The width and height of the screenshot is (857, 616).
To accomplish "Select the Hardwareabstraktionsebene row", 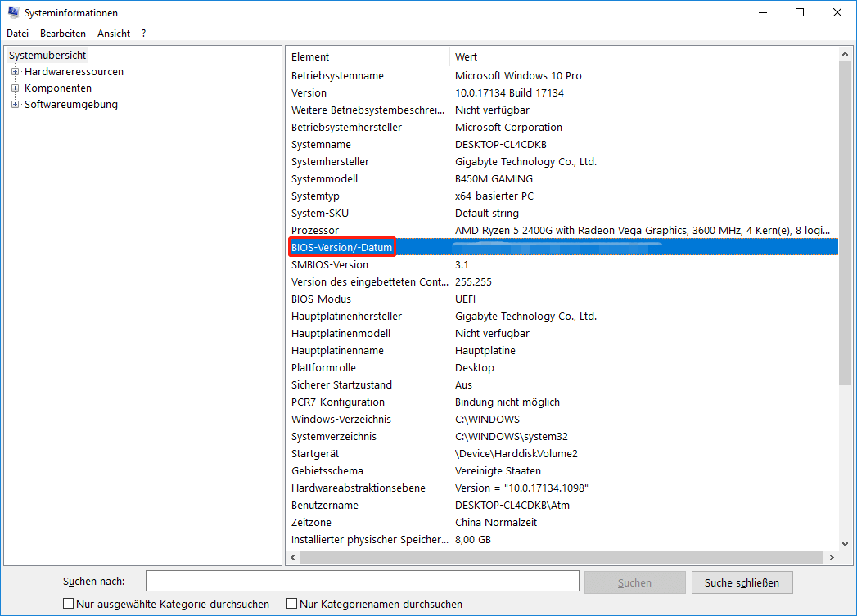I will [562, 488].
